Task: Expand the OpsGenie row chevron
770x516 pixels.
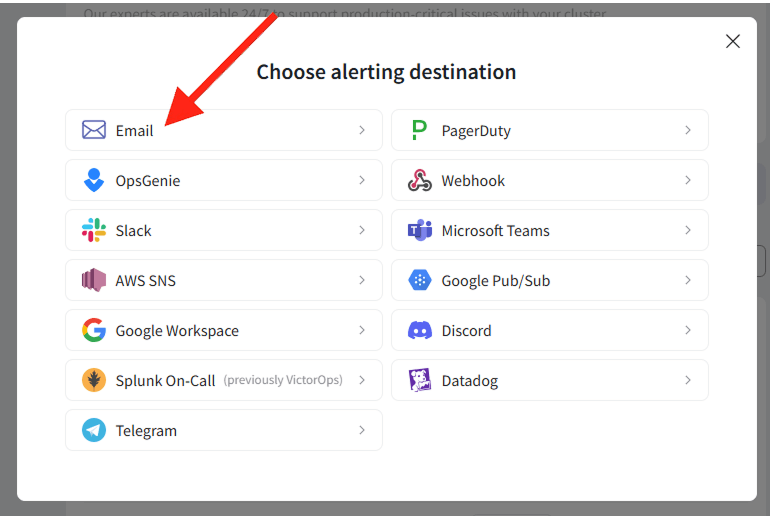Action: (x=362, y=180)
